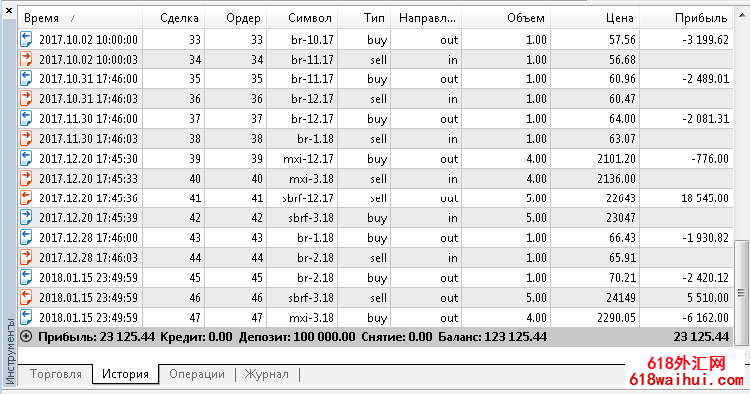
Task: Open the Операции tab
Action: (197, 374)
